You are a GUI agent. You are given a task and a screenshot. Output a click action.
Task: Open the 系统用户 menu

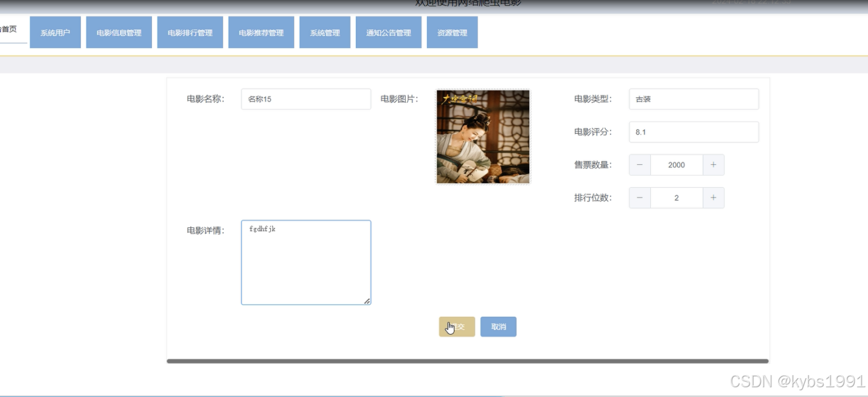(x=55, y=32)
